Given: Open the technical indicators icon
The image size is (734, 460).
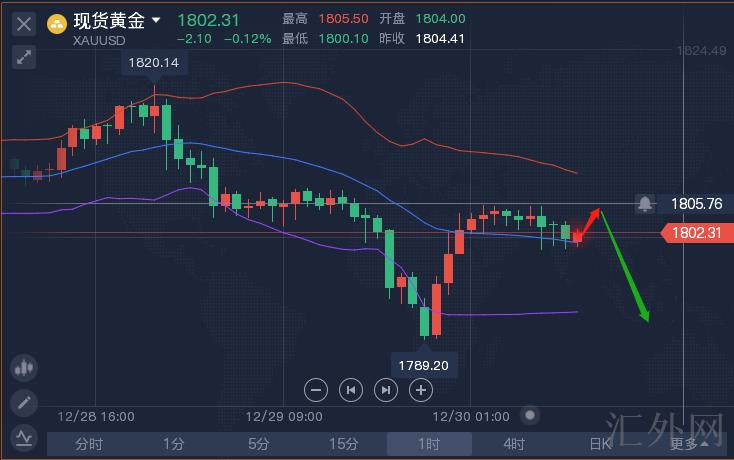Looking at the screenshot, I should 23,437.
